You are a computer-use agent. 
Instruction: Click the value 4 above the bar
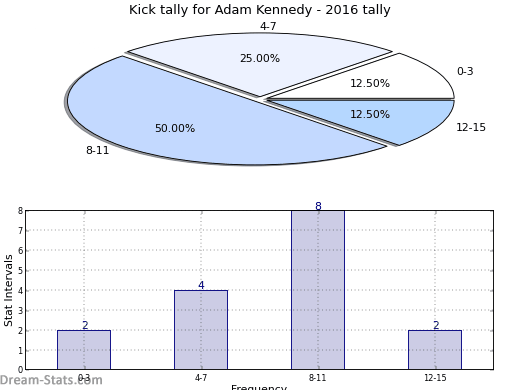201,285
